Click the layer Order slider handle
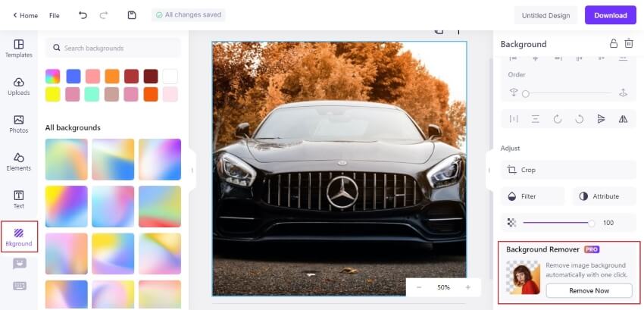Screen dimensions: 644x310 pos(525,94)
